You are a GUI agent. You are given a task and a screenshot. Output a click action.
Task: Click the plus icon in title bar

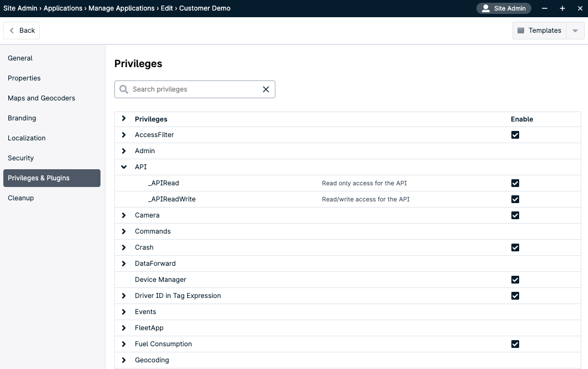tap(562, 8)
